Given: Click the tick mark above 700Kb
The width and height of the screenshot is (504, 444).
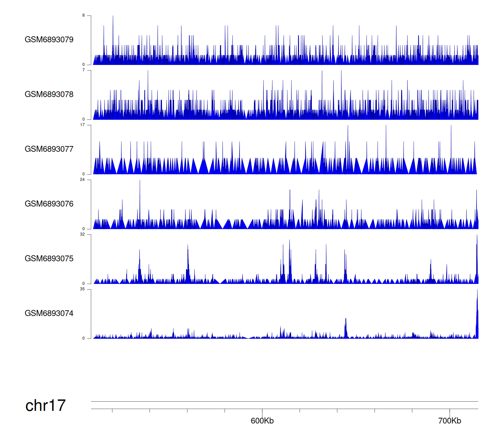Looking at the screenshot, I should pyautogui.click(x=450, y=411).
